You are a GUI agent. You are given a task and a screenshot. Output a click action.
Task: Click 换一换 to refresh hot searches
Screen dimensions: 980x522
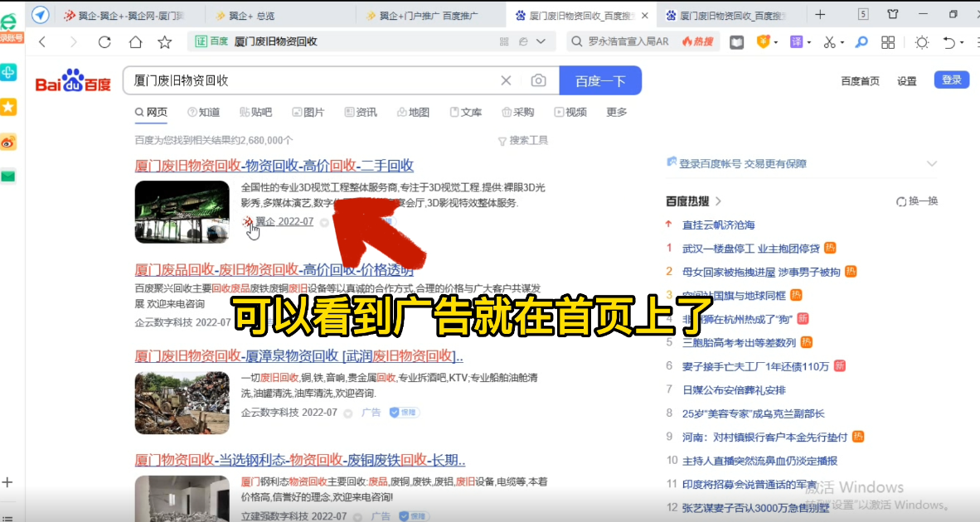click(x=917, y=201)
